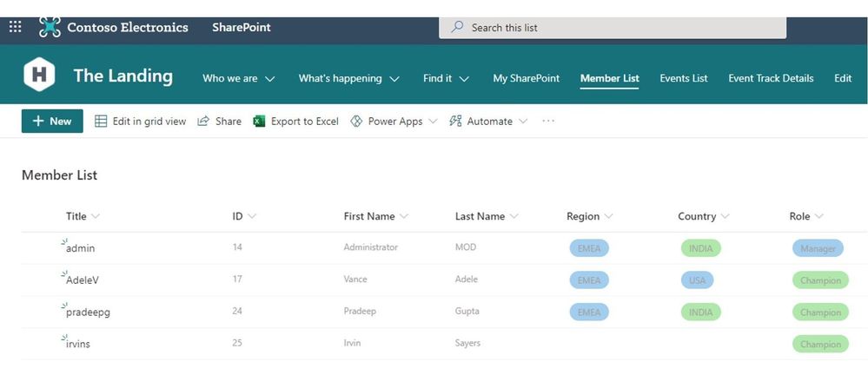The image size is (868, 388).
Task: Click the Share arrow icon
Action: tap(204, 122)
